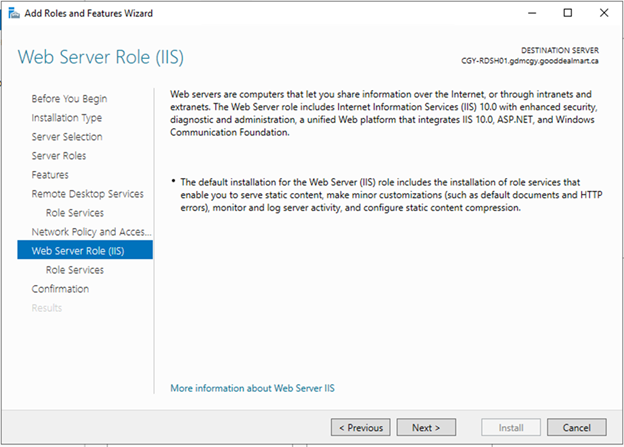
Task: Click the Previous button
Action: [361, 427]
